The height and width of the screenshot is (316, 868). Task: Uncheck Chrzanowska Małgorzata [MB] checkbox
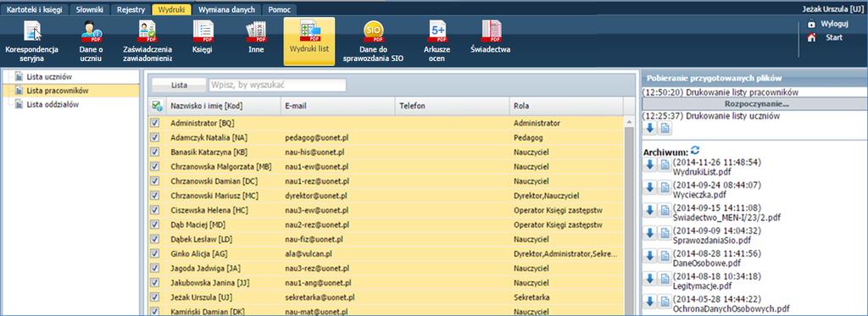155,167
